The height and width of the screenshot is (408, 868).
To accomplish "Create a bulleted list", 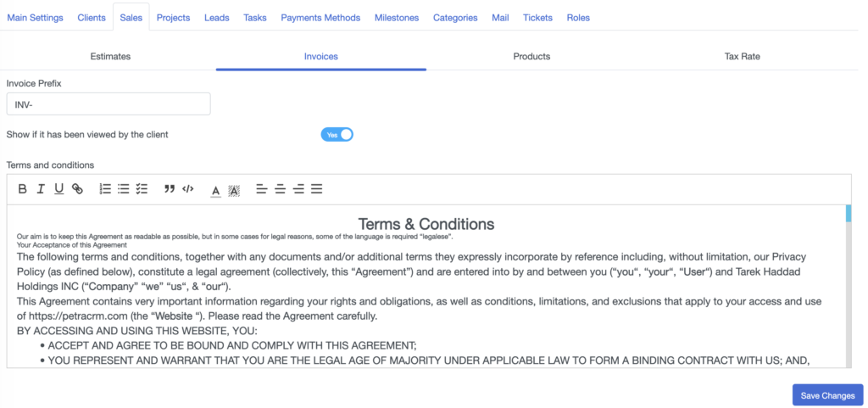I will pos(124,189).
